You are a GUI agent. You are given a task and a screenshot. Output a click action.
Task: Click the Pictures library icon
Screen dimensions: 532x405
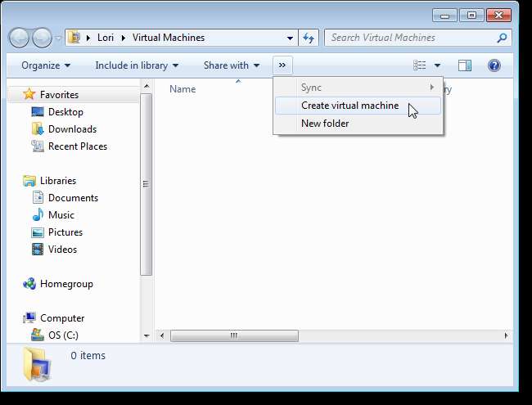click(x=38, y=232)
